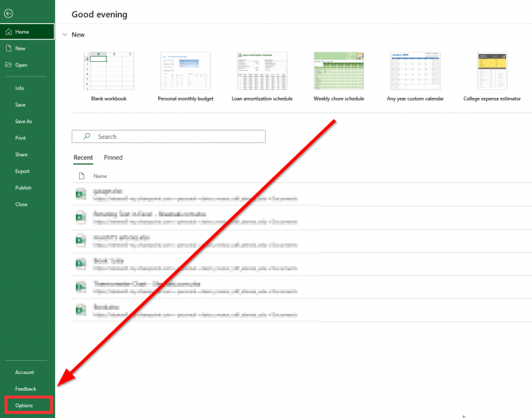The height and width of the screenshot is (418, 532).
Task: Switch to the Pinned tab
Action: 113,157
